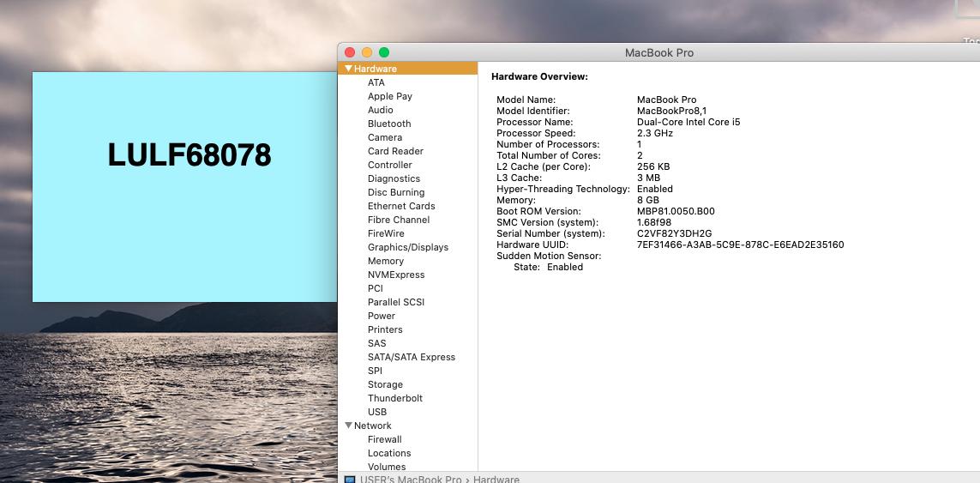Click the Hyper-Threading Technology label
The width and height of the screenshot is (980, 483).
[563, 189]
